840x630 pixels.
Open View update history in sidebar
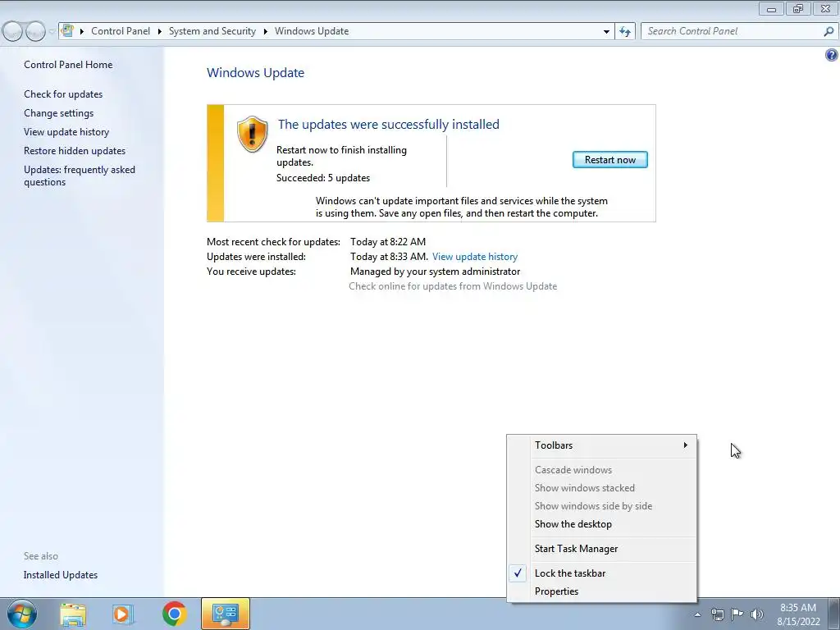point(66,132)
